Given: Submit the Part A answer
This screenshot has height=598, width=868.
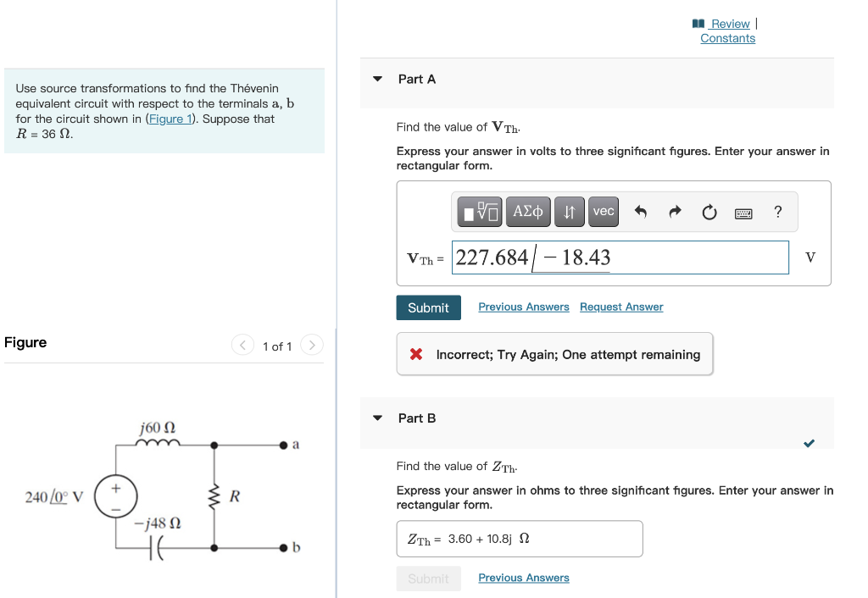Looking at the screenshot, I should [428, 307].
